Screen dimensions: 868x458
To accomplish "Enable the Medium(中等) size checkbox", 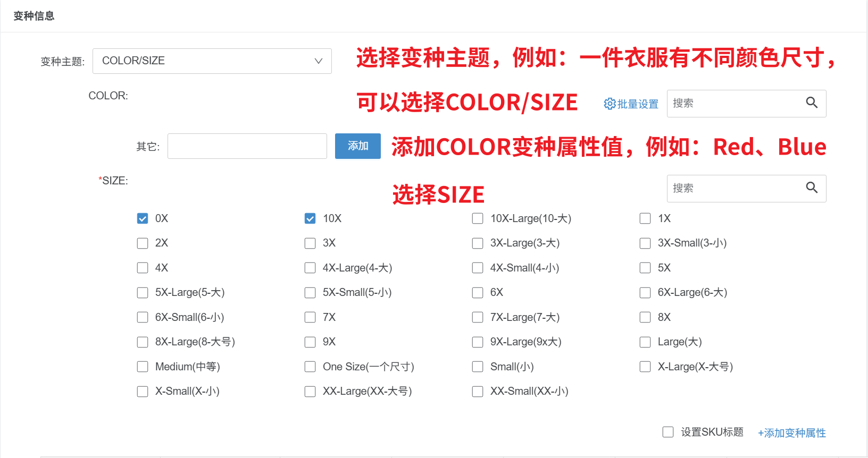I will coord(143,367).
